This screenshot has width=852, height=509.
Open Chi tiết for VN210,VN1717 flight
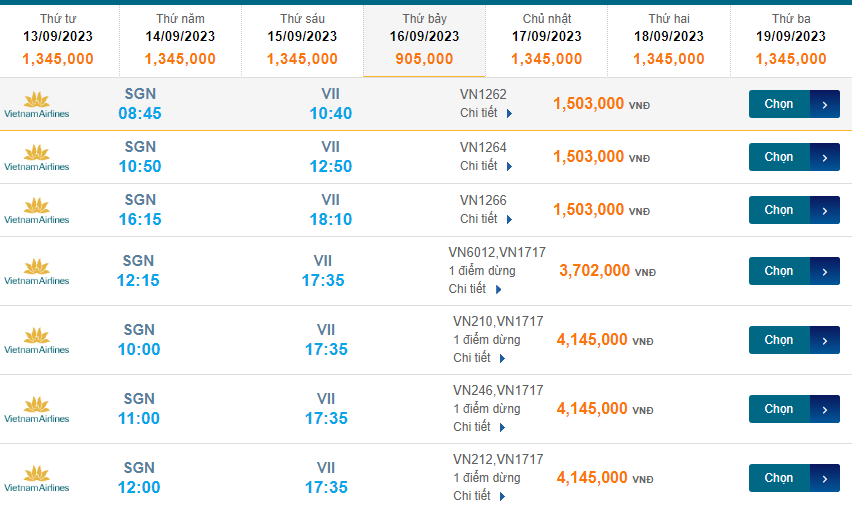(478, 358)
